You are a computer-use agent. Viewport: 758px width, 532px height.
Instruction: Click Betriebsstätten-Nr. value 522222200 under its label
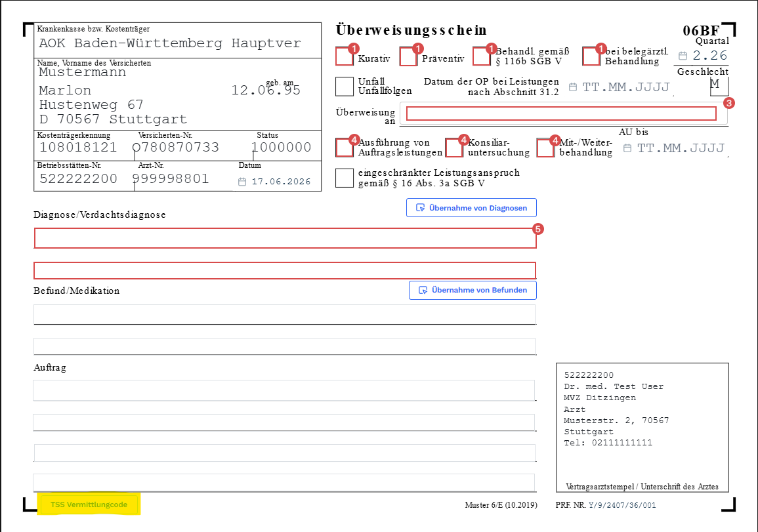[78, 179]
